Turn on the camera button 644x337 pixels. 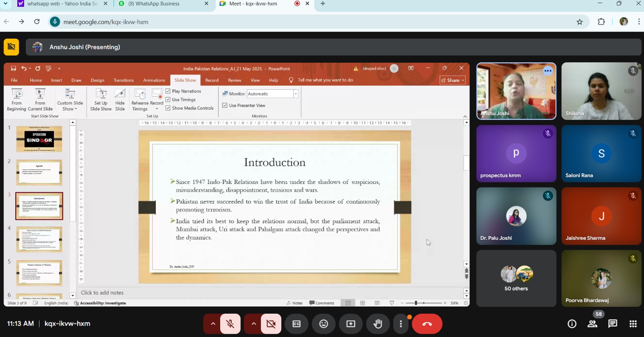(271, 324)
